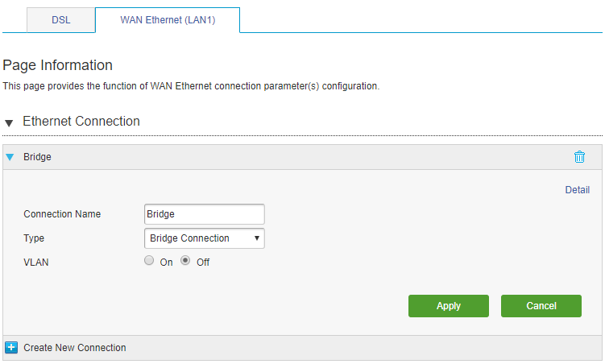The image size is (605, 364).
Task: Click the Connection Name input field
Action: click(x=204, y=214)
